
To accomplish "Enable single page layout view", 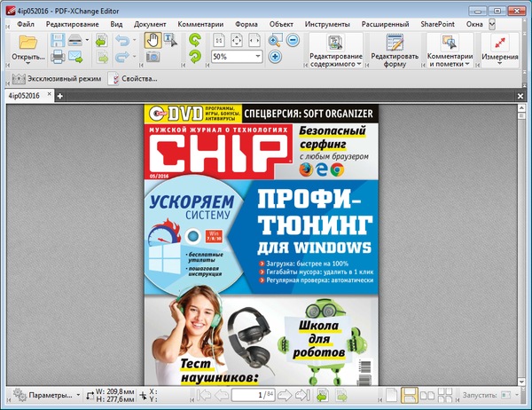I will pos(391,394).
